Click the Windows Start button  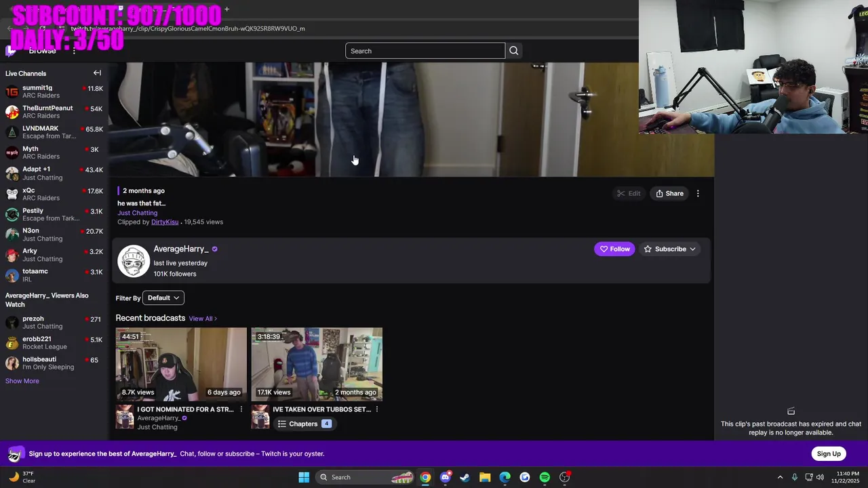coord(304,477)
